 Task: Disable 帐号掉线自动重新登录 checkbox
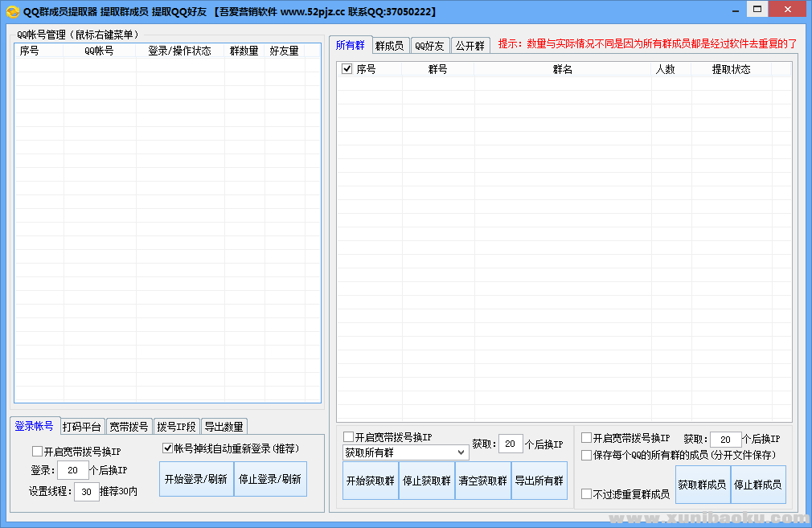pyautogui.click(x=168, y=448)
